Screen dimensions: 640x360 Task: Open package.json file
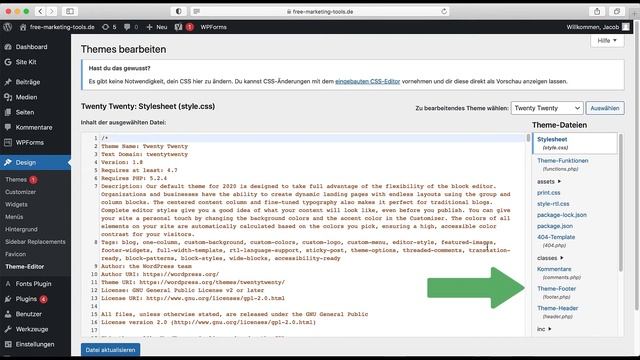tap(555, 226)
